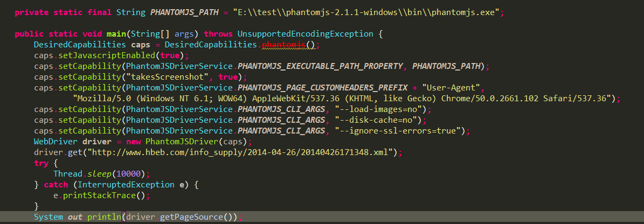Click the bold caps variable declaration
644x224 pixels.
pos(141,44)
